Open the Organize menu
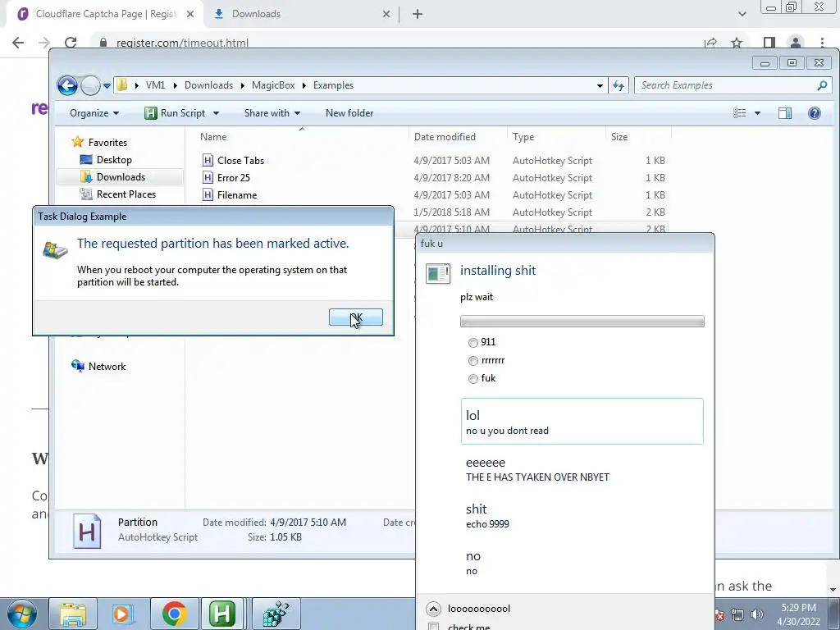Image resolution: width=840 pixels, height=630 pixels. (x=94, y=113)
